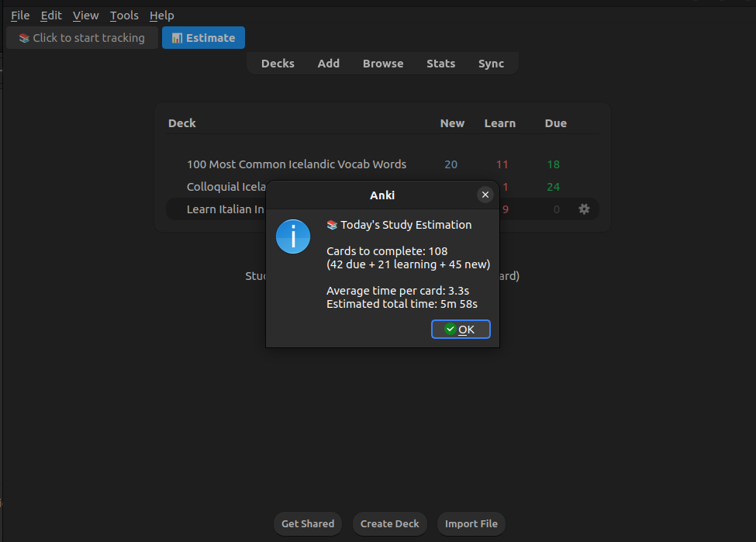756x542 pixels.
Task: Open the View menu
Action: pyautogui.click(x=85, y=15)
